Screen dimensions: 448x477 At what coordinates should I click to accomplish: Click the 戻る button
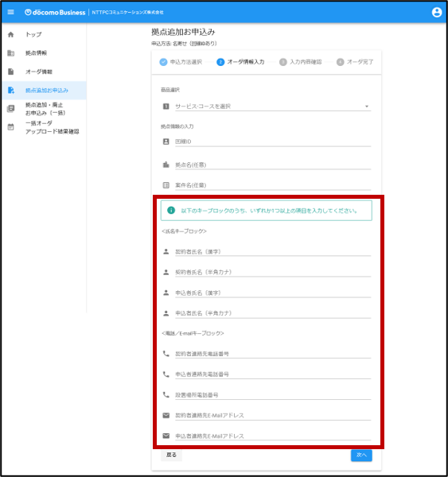click(x=171, y=455)
